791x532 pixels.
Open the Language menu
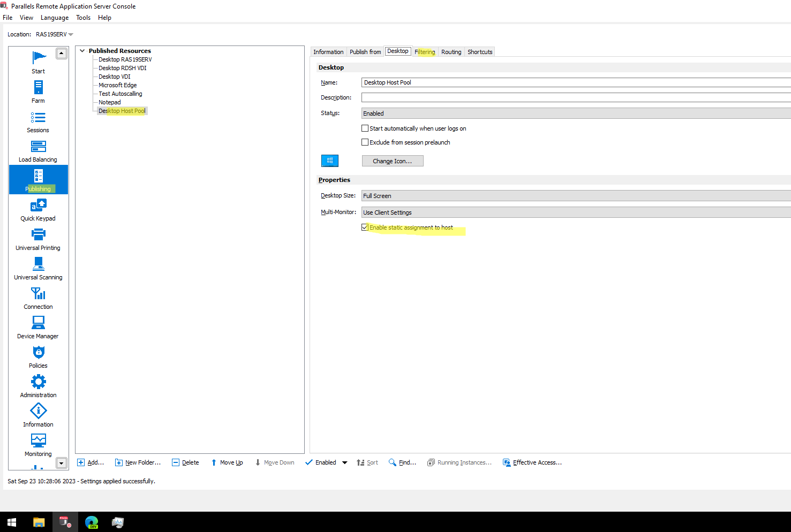click(55, 18)
